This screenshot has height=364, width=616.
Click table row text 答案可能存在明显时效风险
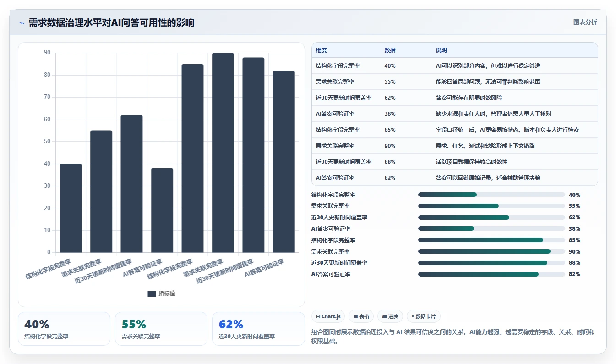pos(469,98)
